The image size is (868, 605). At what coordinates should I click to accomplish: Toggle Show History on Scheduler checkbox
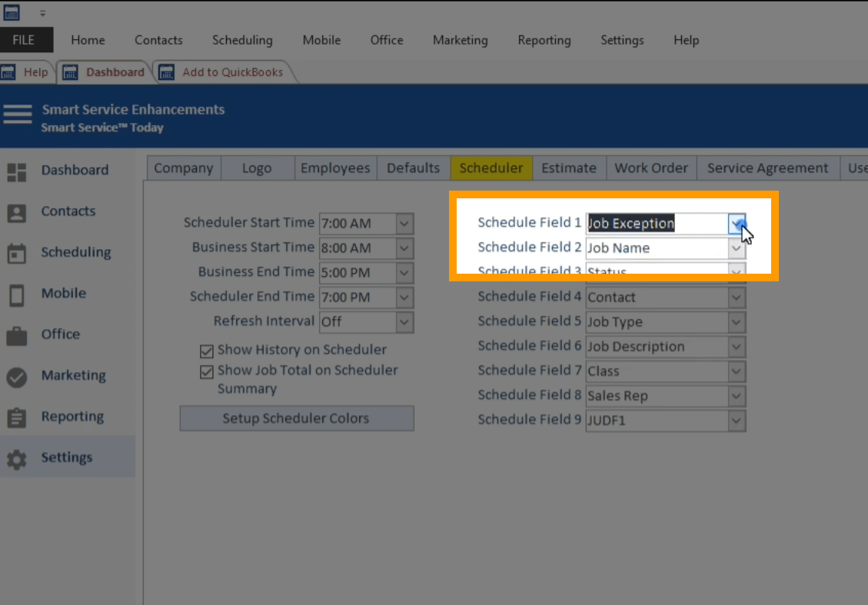pyautogui.click(x=207, y=351)
